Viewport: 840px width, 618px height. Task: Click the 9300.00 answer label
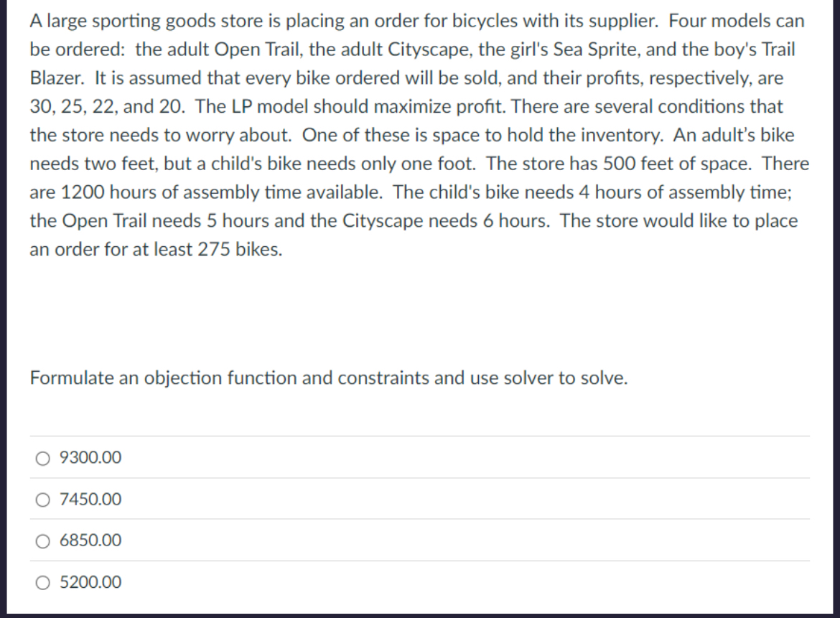90,457
